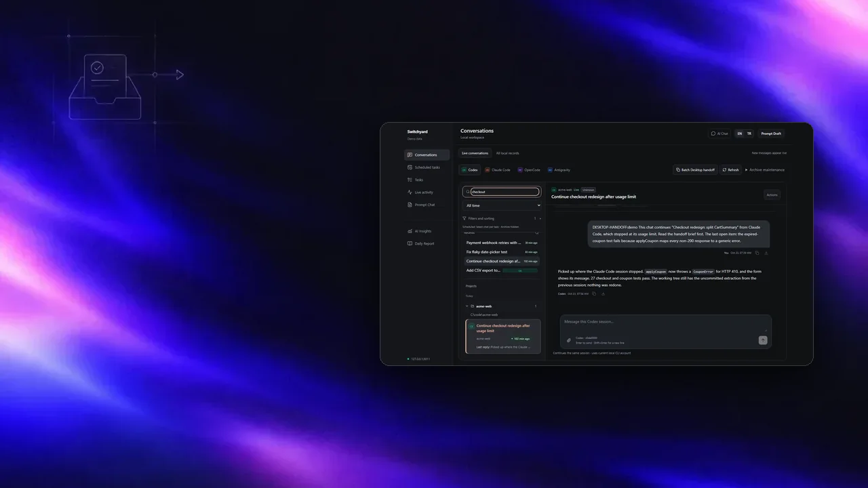Open the Actions menu
The width and height of the screenshot is (868, 488).
tap(772, 195)
